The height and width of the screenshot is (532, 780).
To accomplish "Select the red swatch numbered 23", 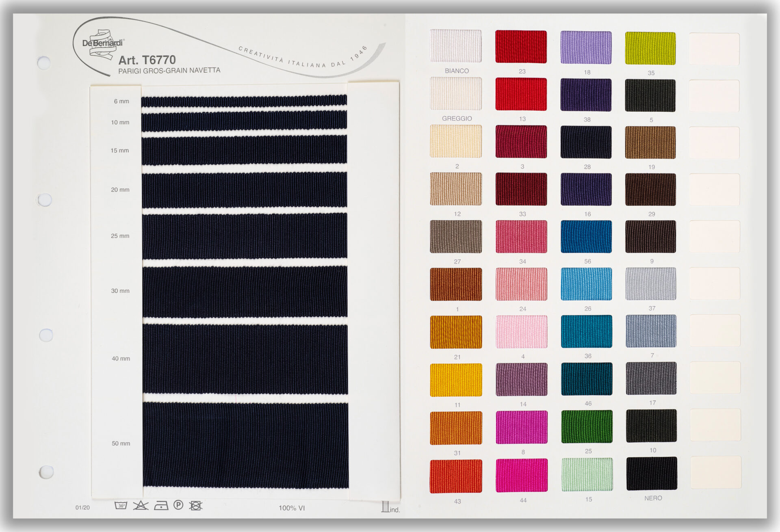I will (521, 47).
